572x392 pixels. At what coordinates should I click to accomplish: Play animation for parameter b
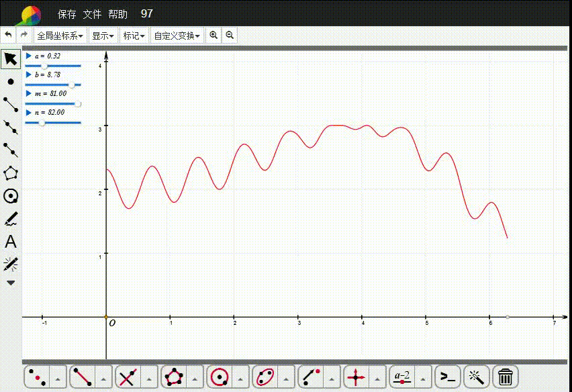tap(28, 75)
